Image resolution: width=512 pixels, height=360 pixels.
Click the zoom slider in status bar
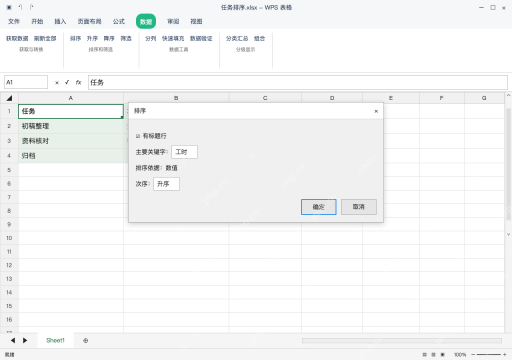489,355
